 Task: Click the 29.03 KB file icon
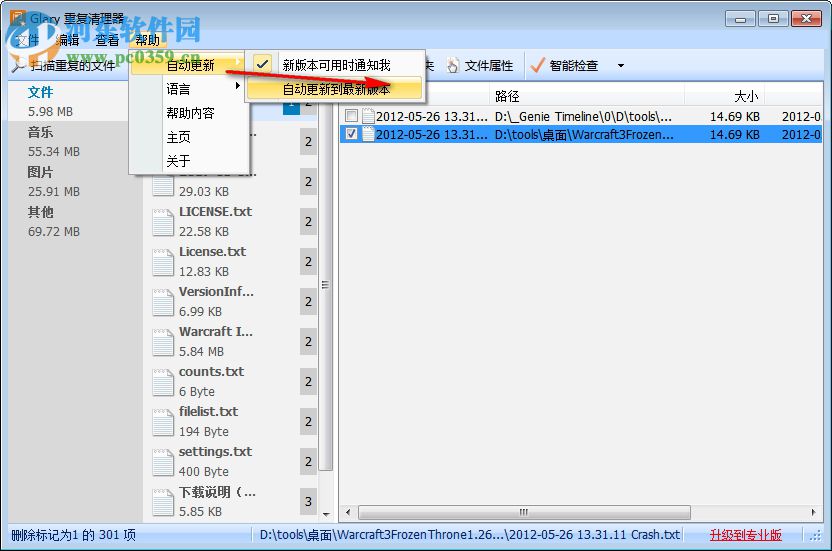click(163, 186)
